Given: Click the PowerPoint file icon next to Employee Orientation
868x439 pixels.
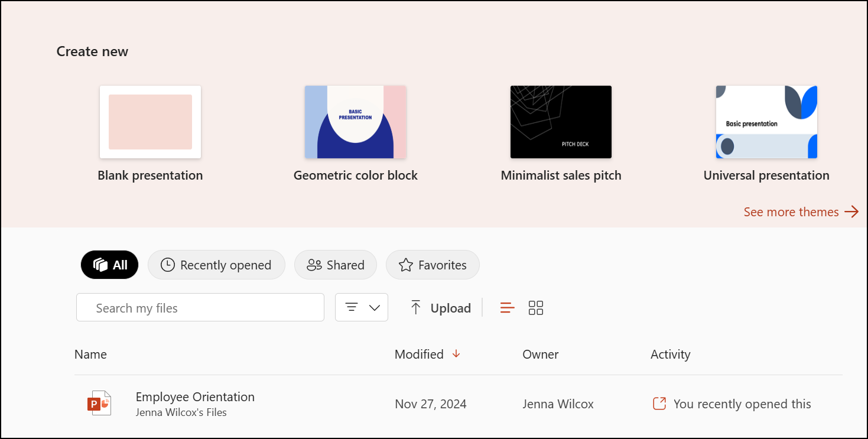Looking at the screenshot, I should (99, 402).
